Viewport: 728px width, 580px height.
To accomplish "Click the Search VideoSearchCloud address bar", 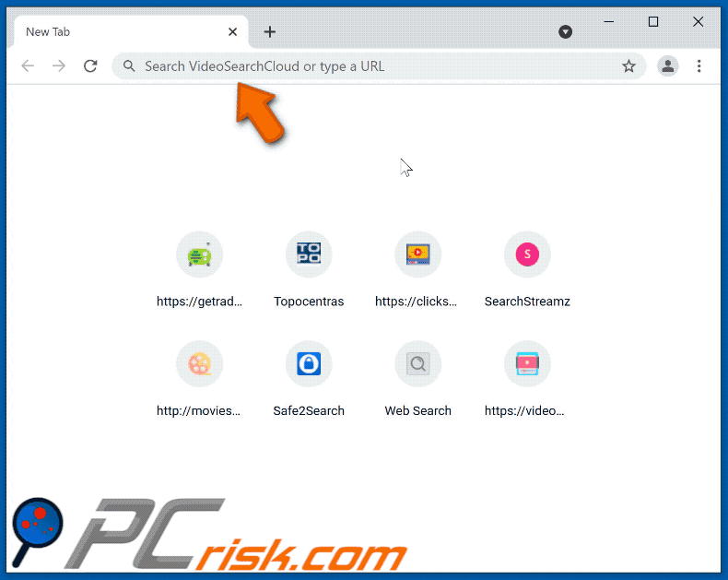I will [379, 66].
